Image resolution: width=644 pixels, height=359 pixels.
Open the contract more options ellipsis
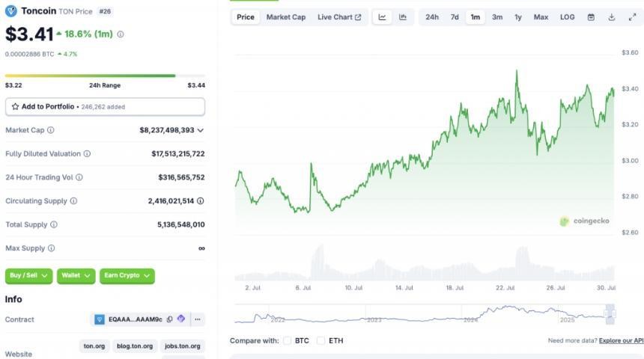[198, 319]
